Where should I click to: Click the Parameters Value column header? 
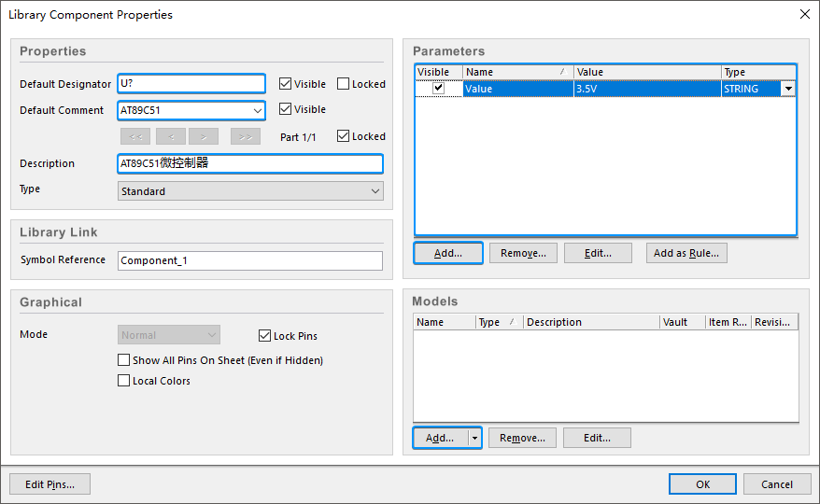(x=647, y=72)
